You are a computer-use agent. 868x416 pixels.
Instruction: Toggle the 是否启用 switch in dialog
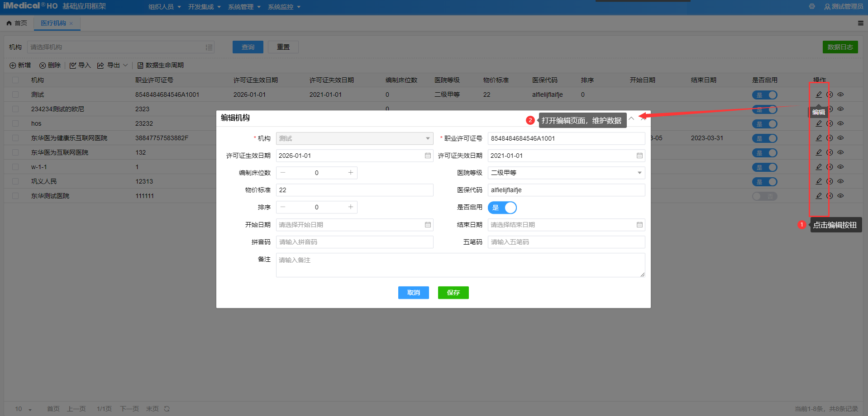pos(502,208)
